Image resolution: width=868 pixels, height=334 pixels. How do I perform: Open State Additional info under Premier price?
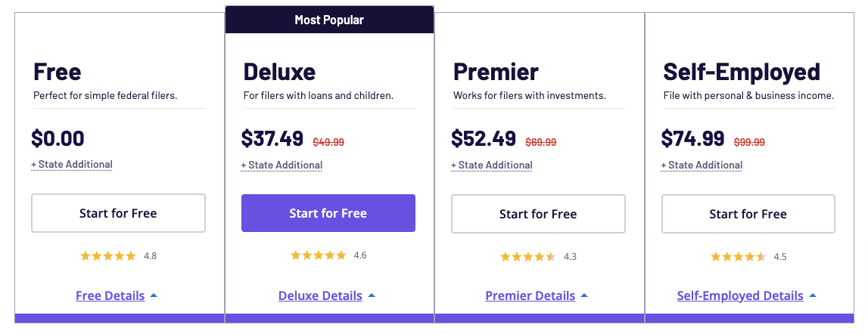coord(492,165)
